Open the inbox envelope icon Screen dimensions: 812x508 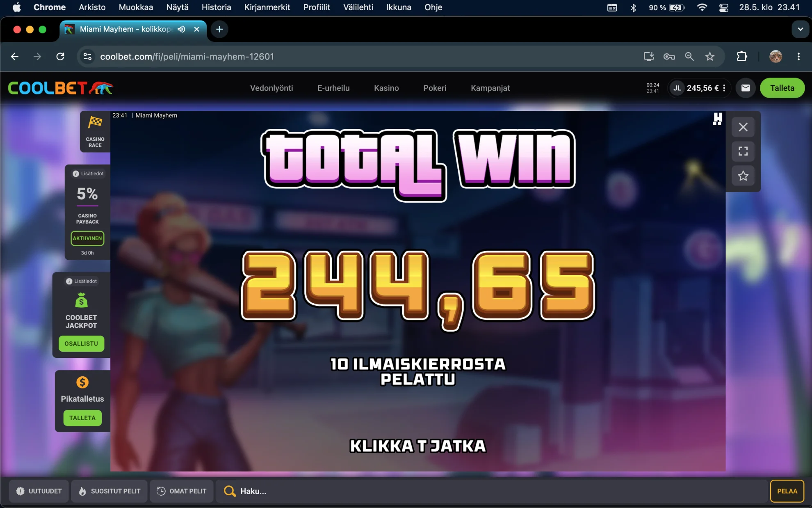pyautogui.click(x=746, y=88)
